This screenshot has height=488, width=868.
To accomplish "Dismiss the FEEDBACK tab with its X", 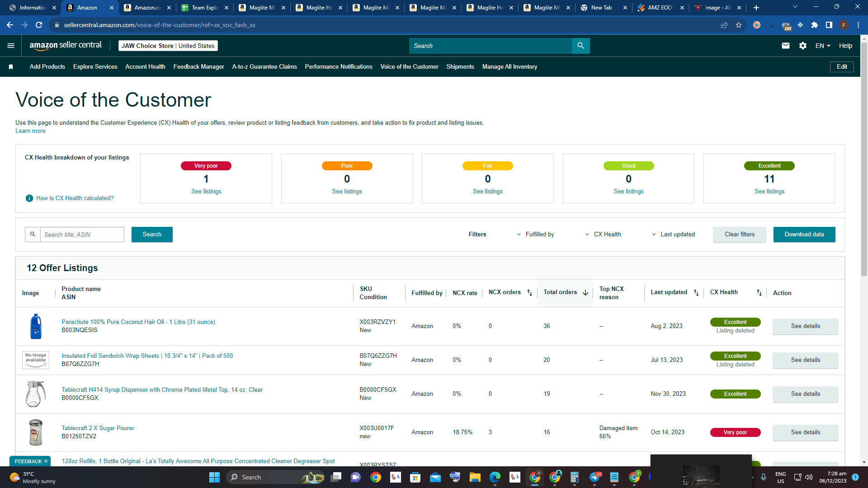I will tap(46, 461).
